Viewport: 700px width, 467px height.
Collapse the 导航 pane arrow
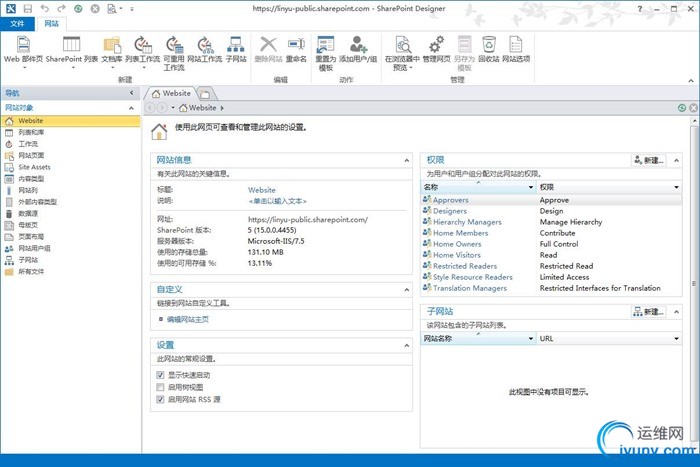coord(131,93)
